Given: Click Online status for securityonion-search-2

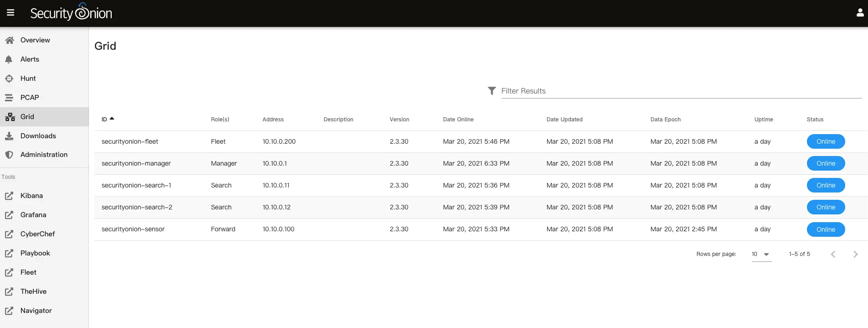Looking at the screenshot, I should 826,207.
